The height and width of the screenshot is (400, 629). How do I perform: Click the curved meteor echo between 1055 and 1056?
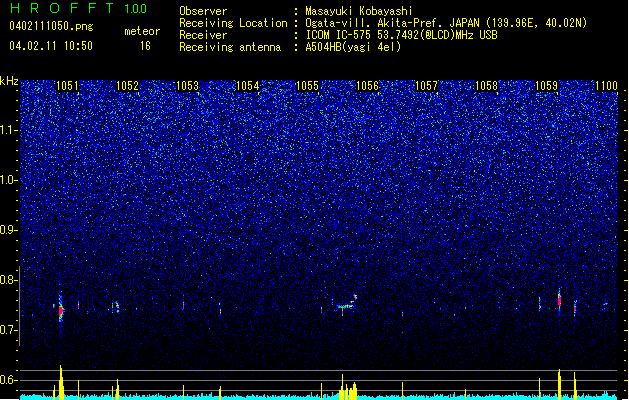(x=346, y=303)
